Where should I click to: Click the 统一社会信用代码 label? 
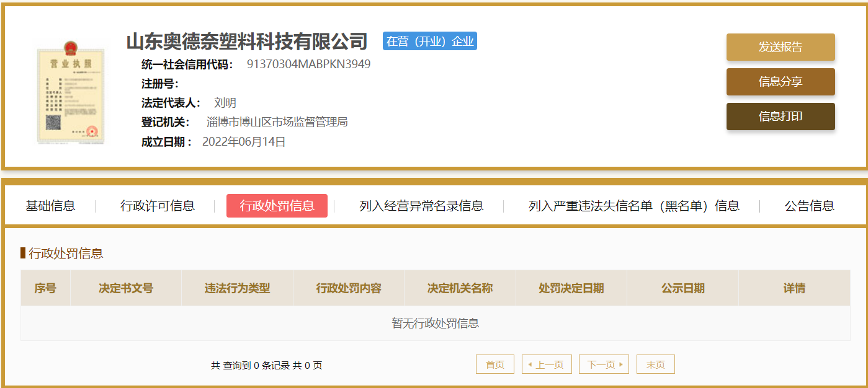tap(187, 64)
